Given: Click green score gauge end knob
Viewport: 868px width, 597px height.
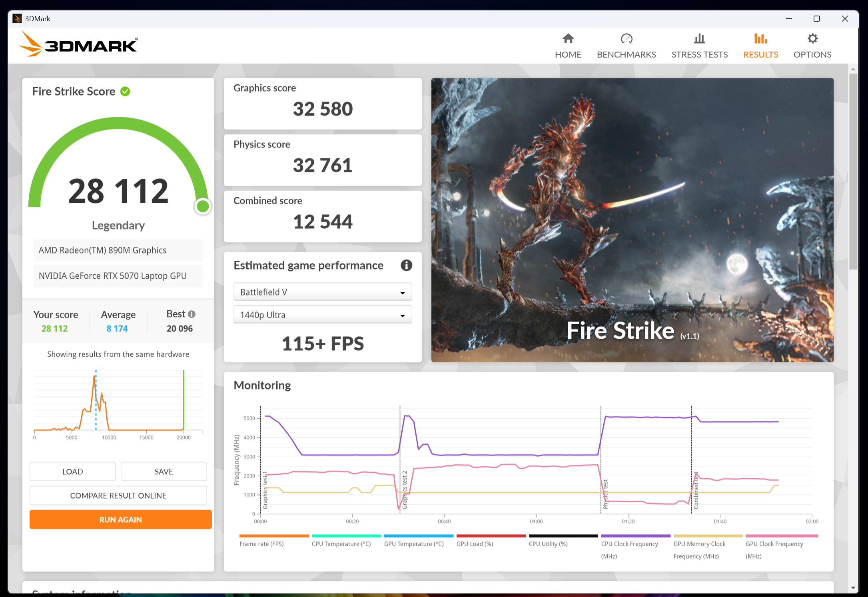Looking at the screenshot, I should pyautogui.click(x=203, y=206).
